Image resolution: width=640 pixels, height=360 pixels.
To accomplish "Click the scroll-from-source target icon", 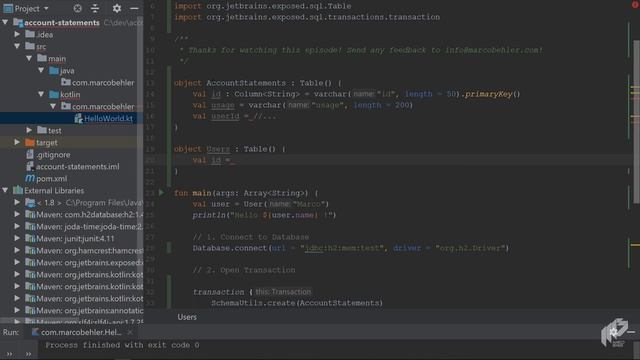I will pyautogui.click(x=78, y=8).
